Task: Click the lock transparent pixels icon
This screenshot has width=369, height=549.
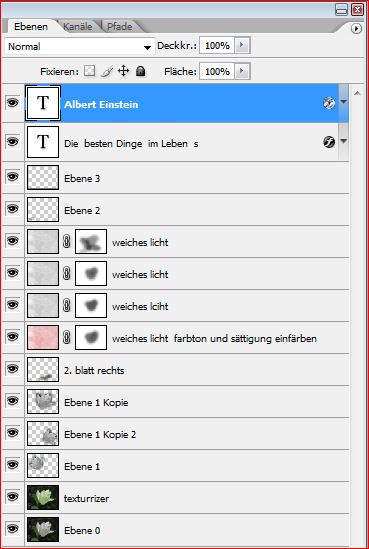Action: (x=90, y=71)
